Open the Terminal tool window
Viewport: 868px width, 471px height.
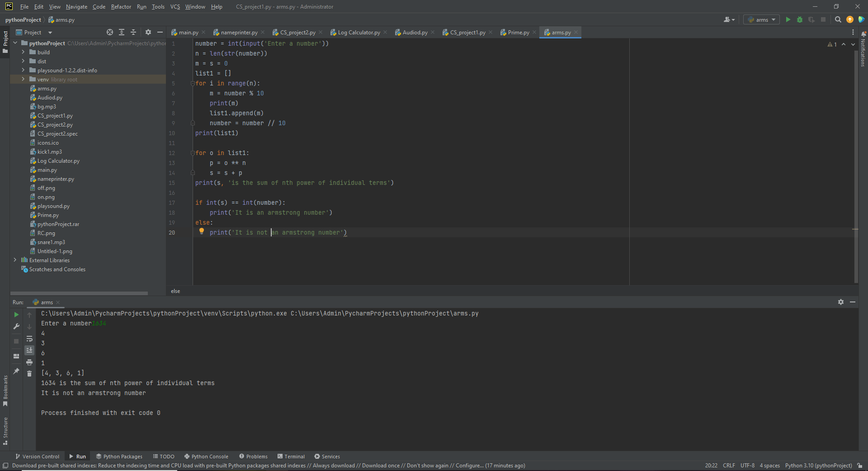pyautogui.click(x=291, y=457)
